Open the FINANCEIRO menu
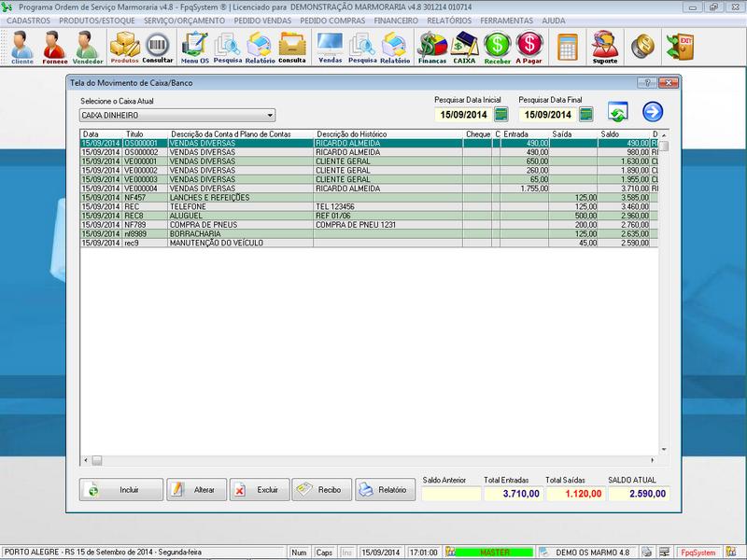 pyautogui.click(x=397, y=20)
